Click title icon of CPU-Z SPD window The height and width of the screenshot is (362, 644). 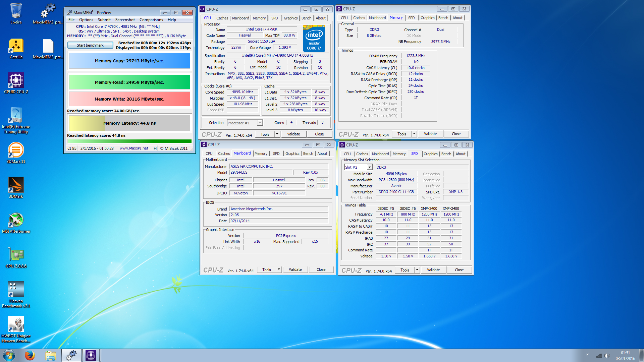(342, 145)
